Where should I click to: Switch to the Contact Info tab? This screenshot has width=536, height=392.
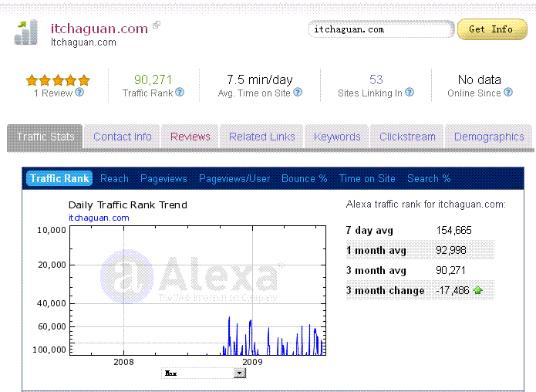coord(123,137)
